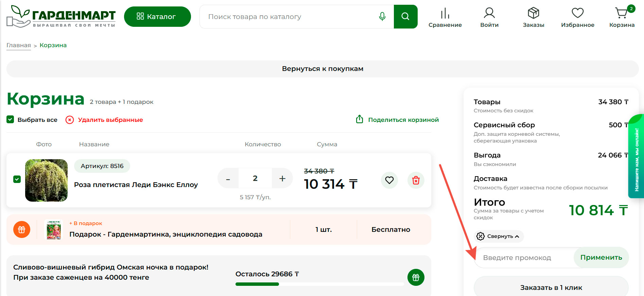Click the Применить promo button
Image resolution: width=644 pixels, height=296 pixels.
601,257
